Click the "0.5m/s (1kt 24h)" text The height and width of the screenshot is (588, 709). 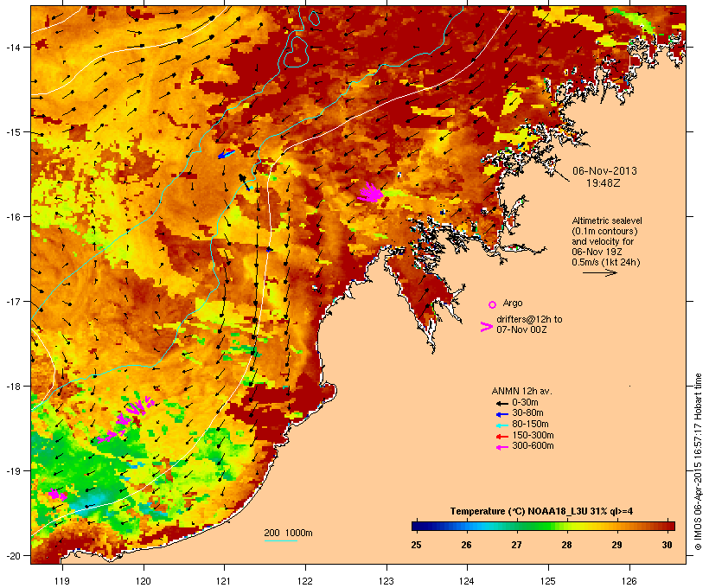point(606,262)
